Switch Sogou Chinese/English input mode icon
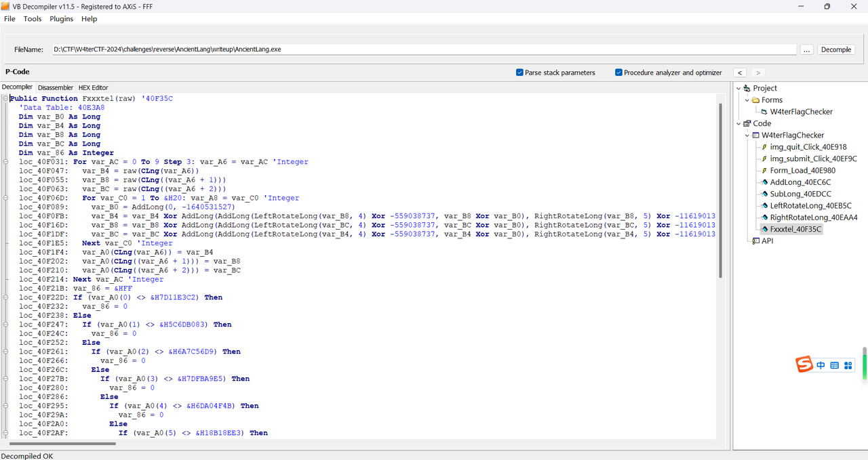 (x=821, y=365)
